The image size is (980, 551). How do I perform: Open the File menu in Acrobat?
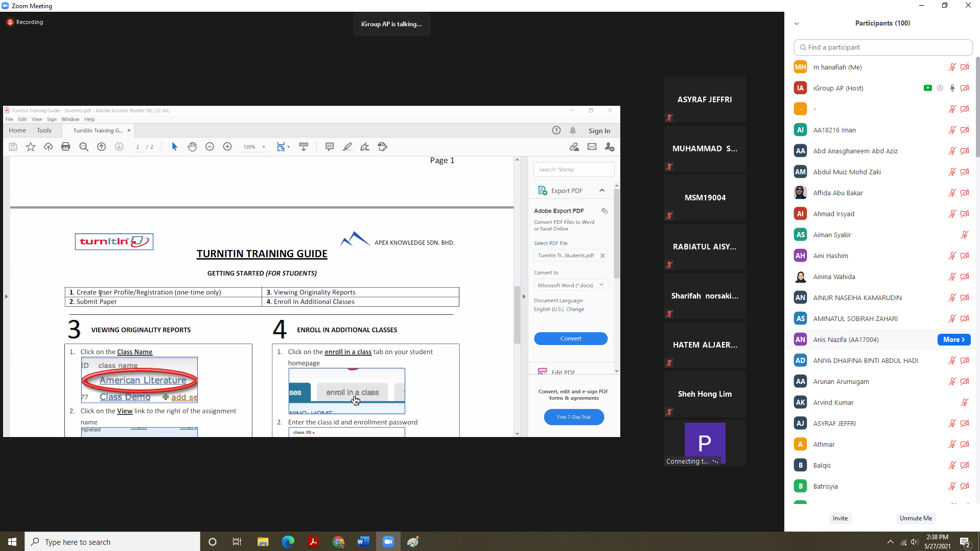click(x=9, y=119)
